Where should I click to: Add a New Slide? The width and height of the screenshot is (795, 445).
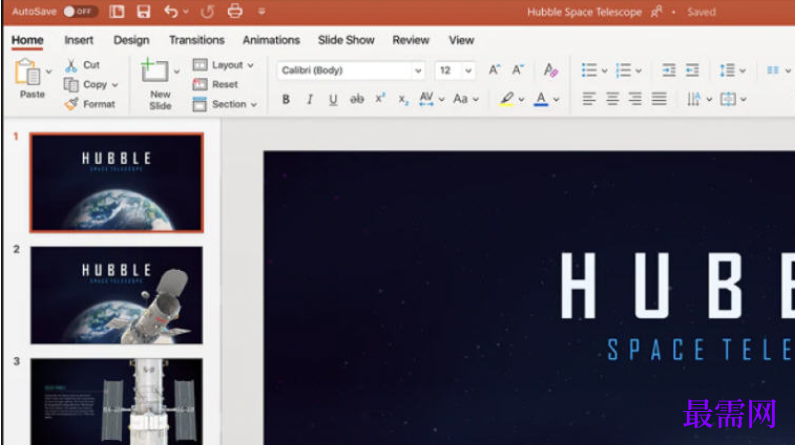[156, 85]
